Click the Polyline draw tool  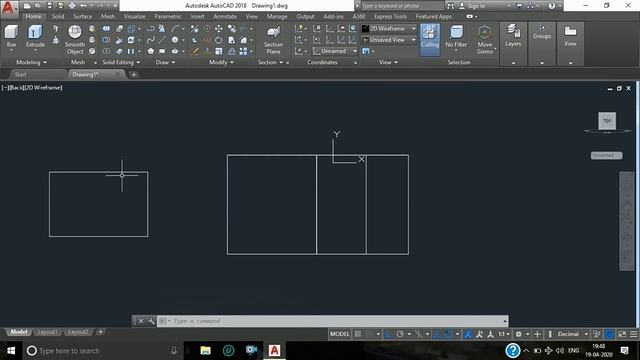[151, 29]
